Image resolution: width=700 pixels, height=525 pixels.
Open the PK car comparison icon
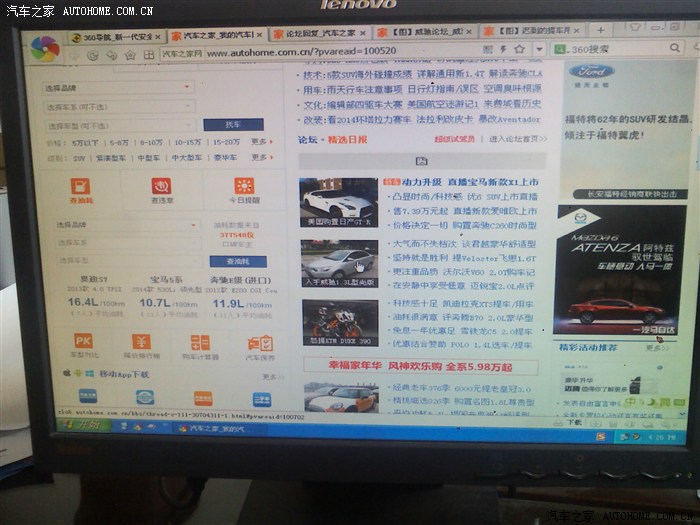point(84,342)
